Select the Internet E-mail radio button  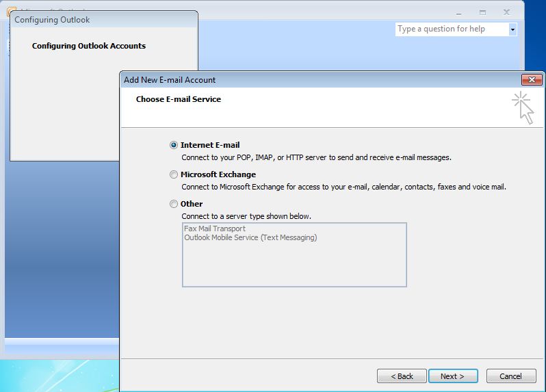coord(173,145)
